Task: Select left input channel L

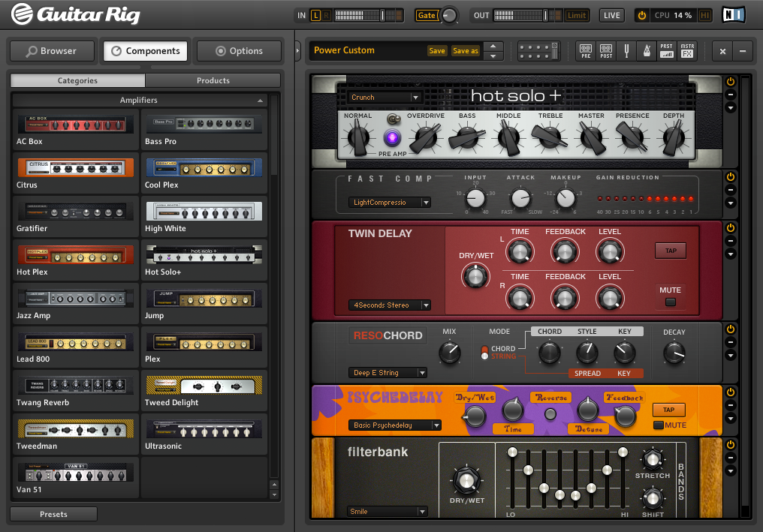Action: (x=316, y=16)
